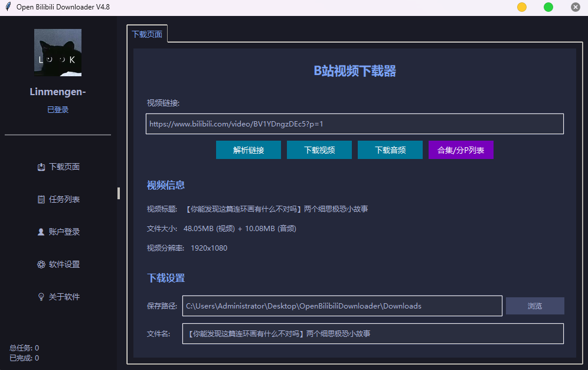The width and height of the screenshot is (588, 370).
Task: Click the download icon beside 下载页面
Action: (41, 167)
